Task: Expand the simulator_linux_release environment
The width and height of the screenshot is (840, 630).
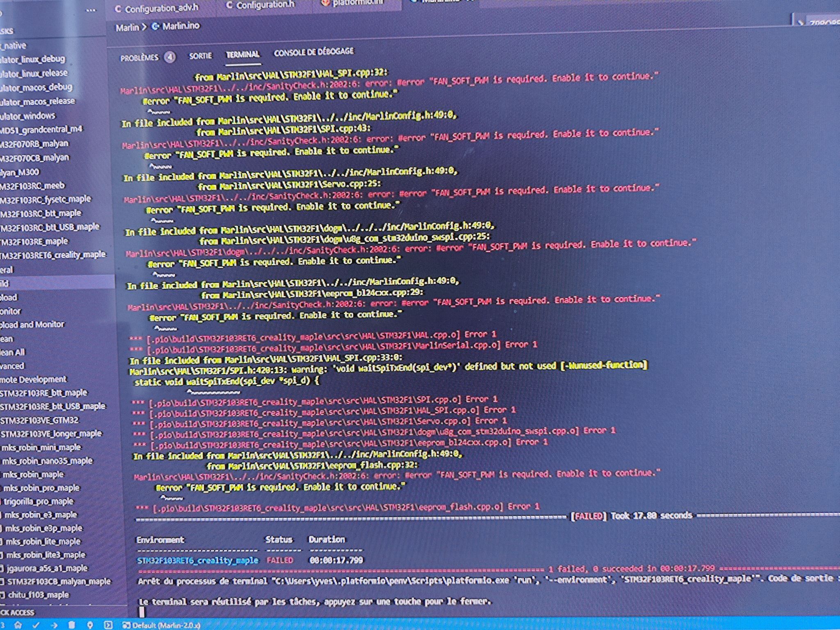Action: pyautogui.click(x=34, y=73)
